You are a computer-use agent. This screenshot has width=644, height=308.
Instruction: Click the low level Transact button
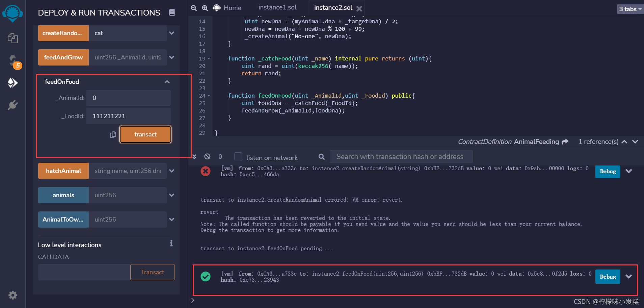click(153, 272)
